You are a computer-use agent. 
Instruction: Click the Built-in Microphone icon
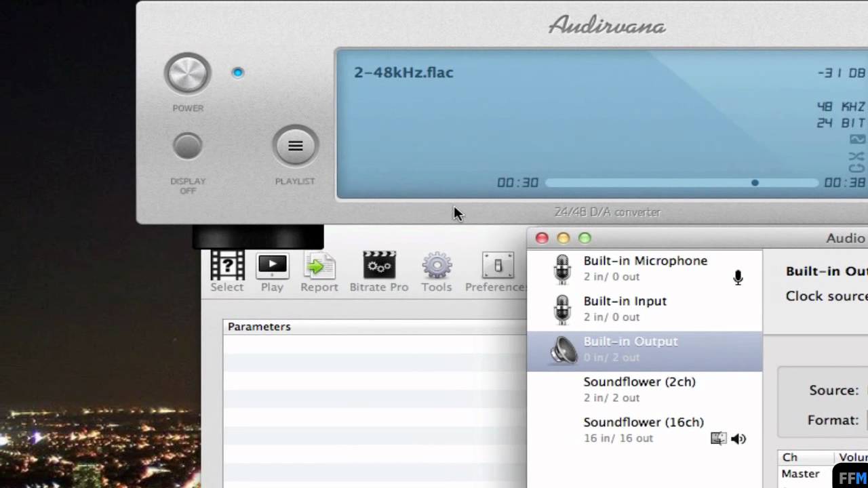(562, 269)
